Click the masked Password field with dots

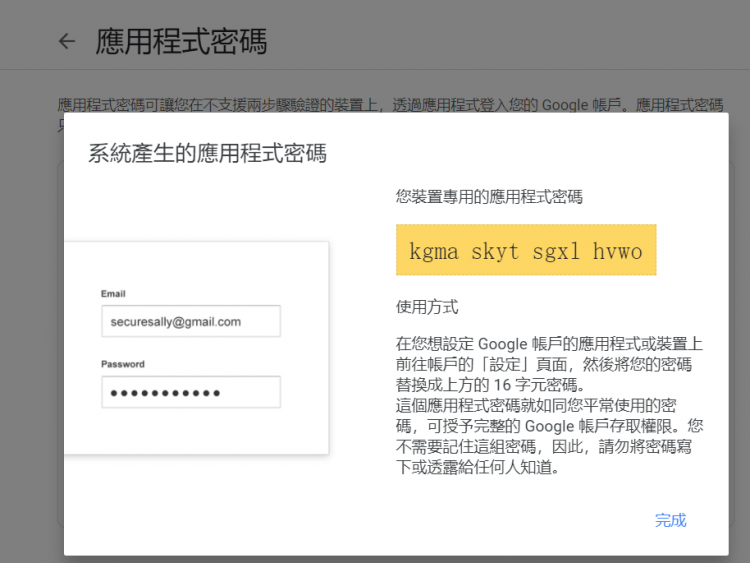pos(190,392)
